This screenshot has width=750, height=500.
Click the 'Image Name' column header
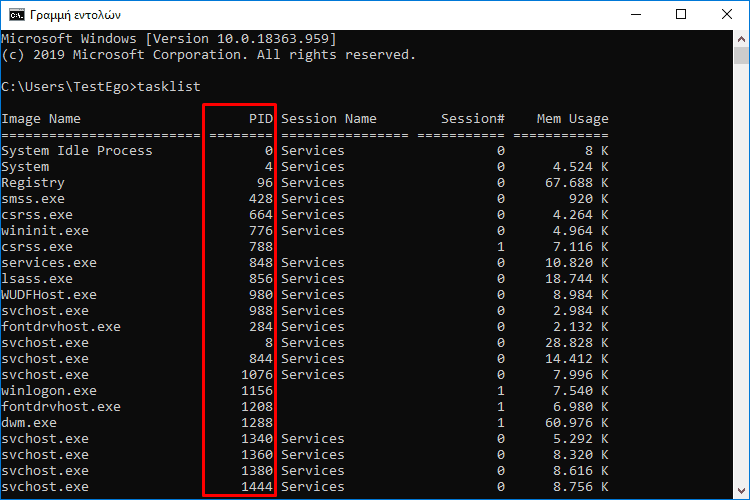41,119
